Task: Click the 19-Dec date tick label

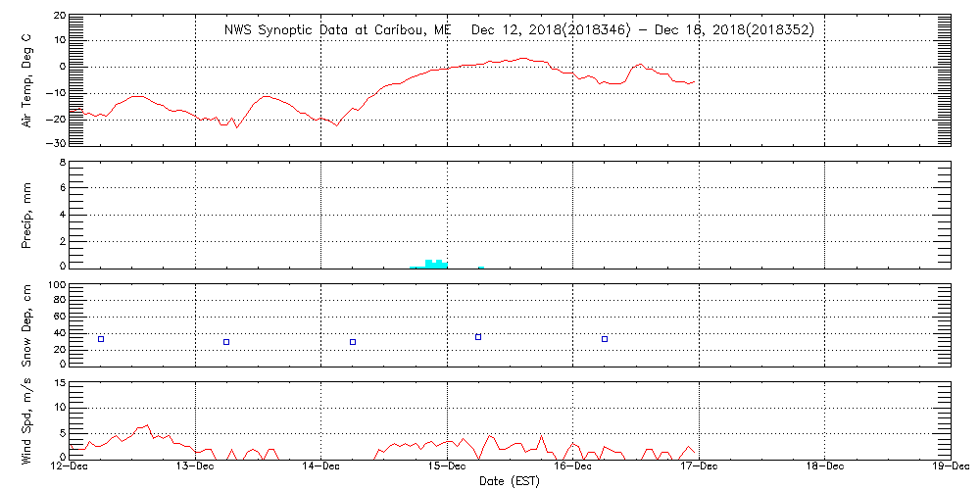Action: 949,467
